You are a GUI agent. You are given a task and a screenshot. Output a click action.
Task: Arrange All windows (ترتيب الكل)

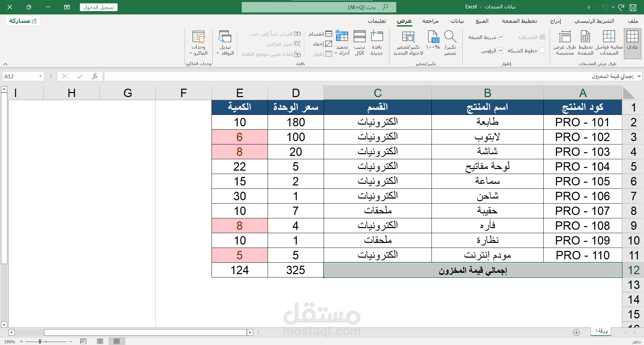point(359,43)
